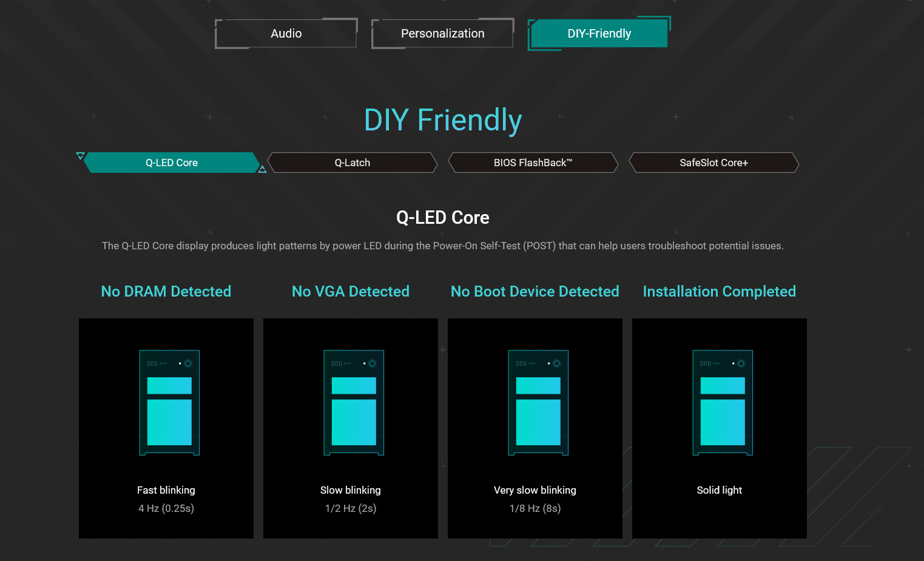924x561 pixels.
Task: Click the 1/8 Hz (8s) frequency text
Action: pos(535,508)
